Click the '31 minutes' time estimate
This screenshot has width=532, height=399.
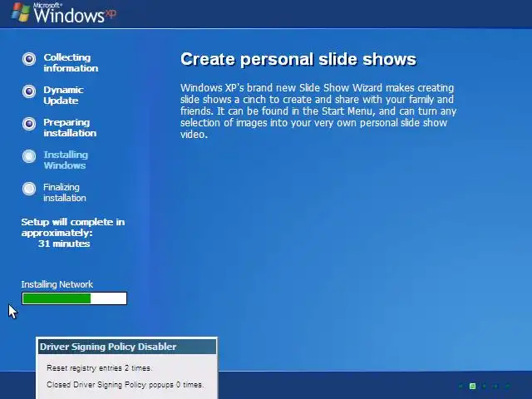(x=64, y=244)
